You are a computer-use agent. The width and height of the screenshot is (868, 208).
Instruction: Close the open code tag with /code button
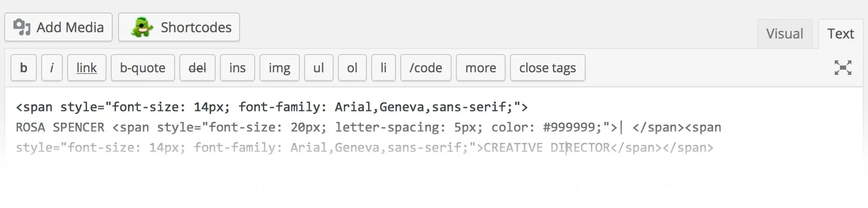click(426, 68)
